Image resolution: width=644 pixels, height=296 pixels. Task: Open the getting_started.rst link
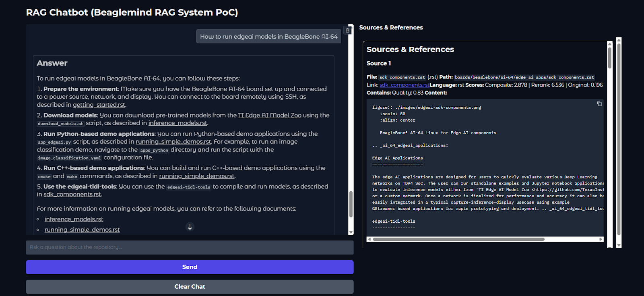[x=99, y=105]
